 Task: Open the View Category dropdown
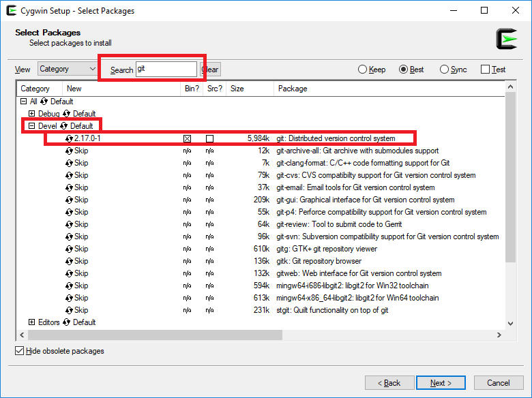click(x=68, y=69)
